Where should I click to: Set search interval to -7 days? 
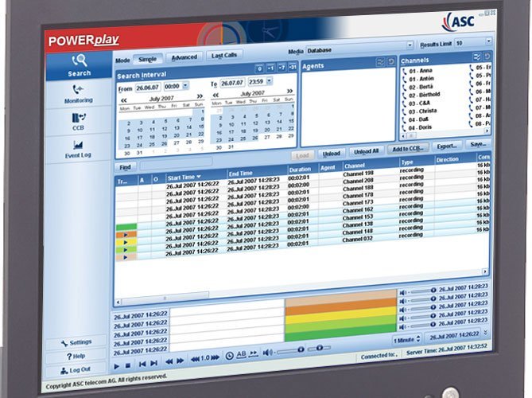(282, 68)
